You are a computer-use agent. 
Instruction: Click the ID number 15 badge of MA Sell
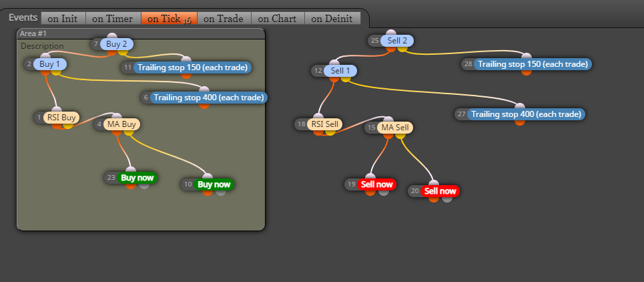point(371,128)
